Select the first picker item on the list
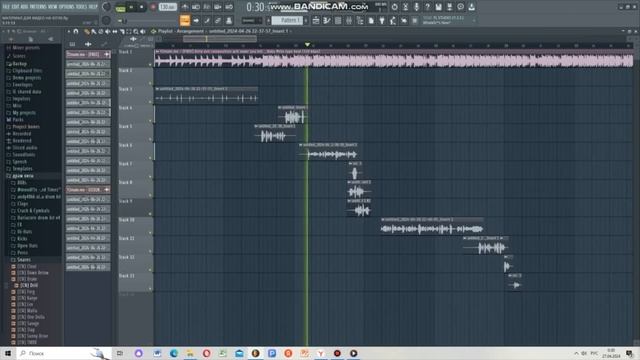The width and height of the screenshot is (640, 360). [x=88, y=54]
